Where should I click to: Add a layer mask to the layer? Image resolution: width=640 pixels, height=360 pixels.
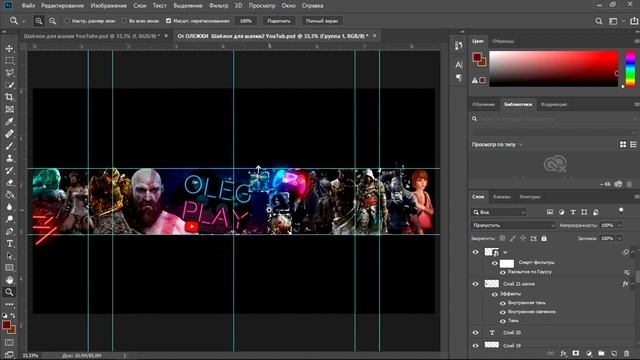576,353
